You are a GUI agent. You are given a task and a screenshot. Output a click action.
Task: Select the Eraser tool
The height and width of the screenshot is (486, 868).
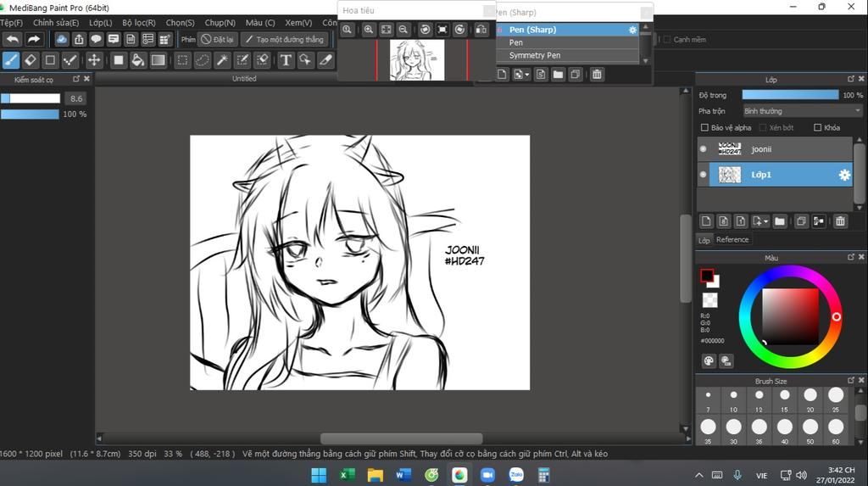point(31,60)
